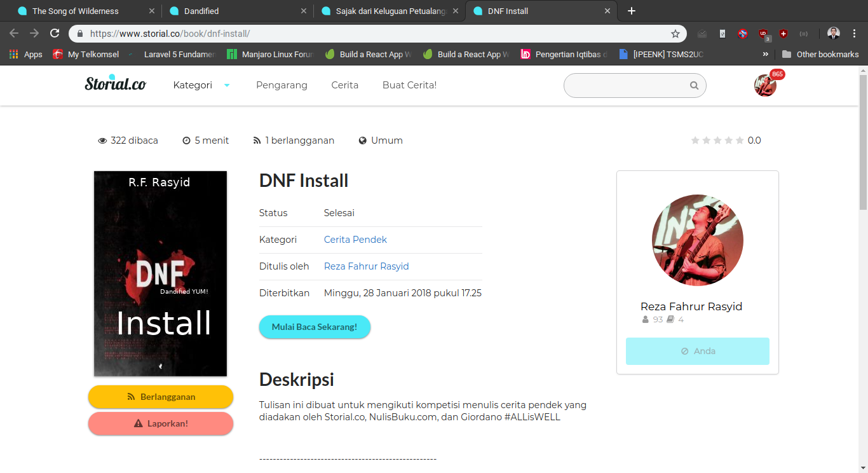Image resolution: width=868 pixels, height=473 pixels.
Task: Open Pengarang in the navigation menu
Action: [x=281, y=85]
